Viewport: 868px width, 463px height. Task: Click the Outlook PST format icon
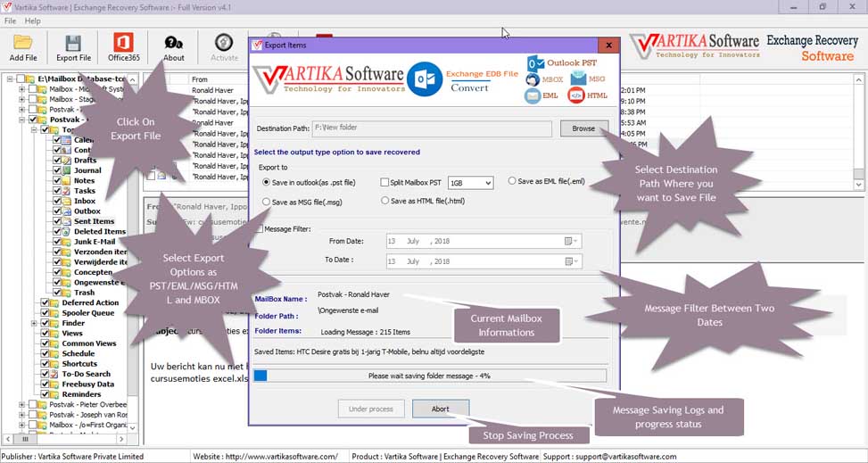[535, 63]
